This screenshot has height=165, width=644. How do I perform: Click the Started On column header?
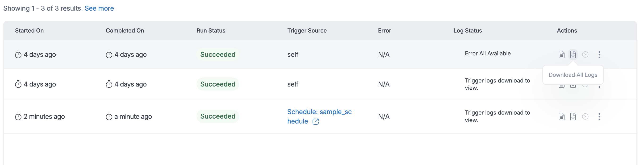click(29, 30)
